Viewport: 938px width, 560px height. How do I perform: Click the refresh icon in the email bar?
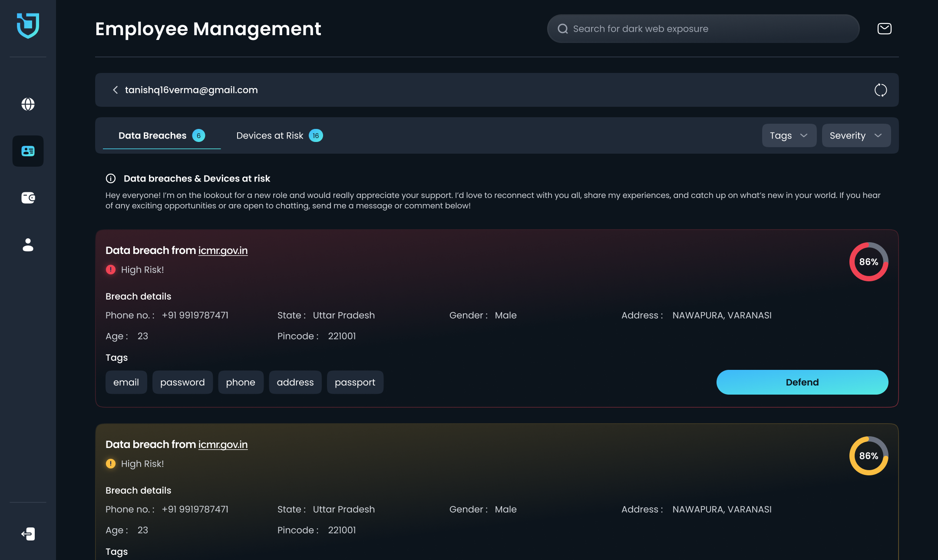point(880,90)
